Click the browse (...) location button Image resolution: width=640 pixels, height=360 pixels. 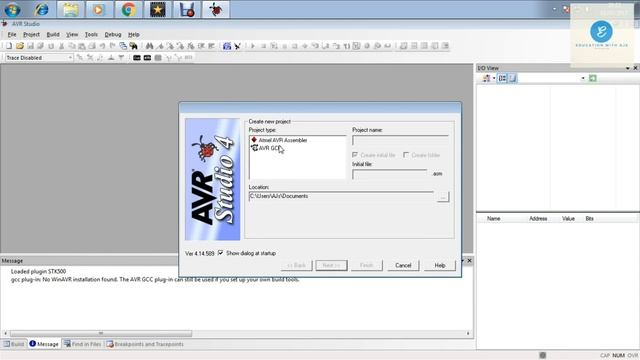[x=442, y=197]
